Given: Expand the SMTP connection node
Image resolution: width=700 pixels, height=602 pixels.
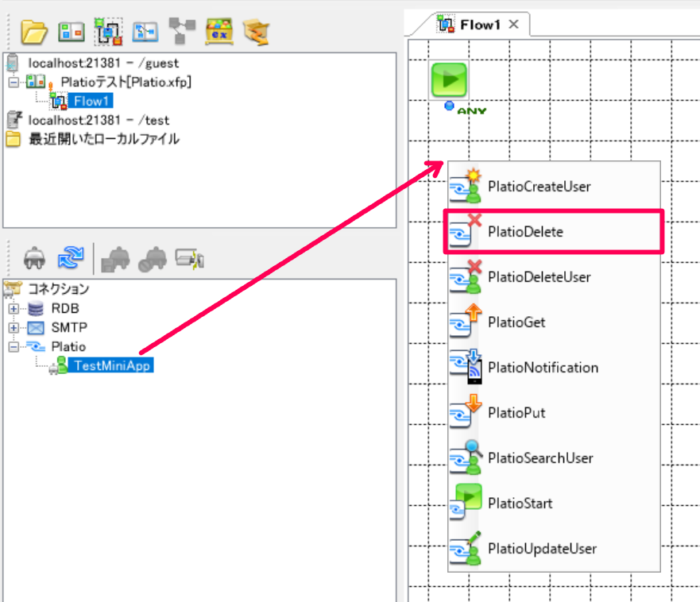Looking at the screenshot, I should 14,327.
